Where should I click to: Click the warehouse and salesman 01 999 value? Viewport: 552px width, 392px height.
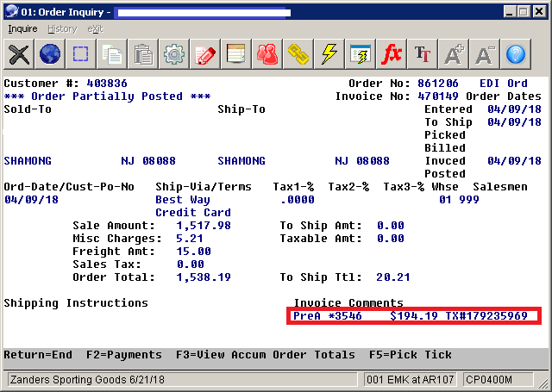click(459, 200)
